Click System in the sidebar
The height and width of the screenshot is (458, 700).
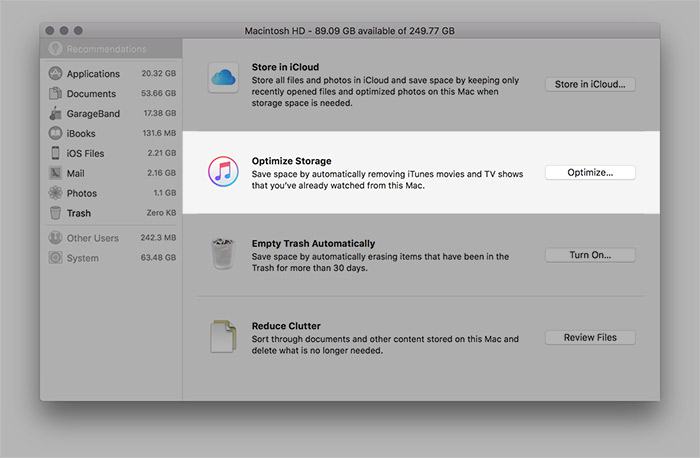pyautogui.click(x=82, y=258)
